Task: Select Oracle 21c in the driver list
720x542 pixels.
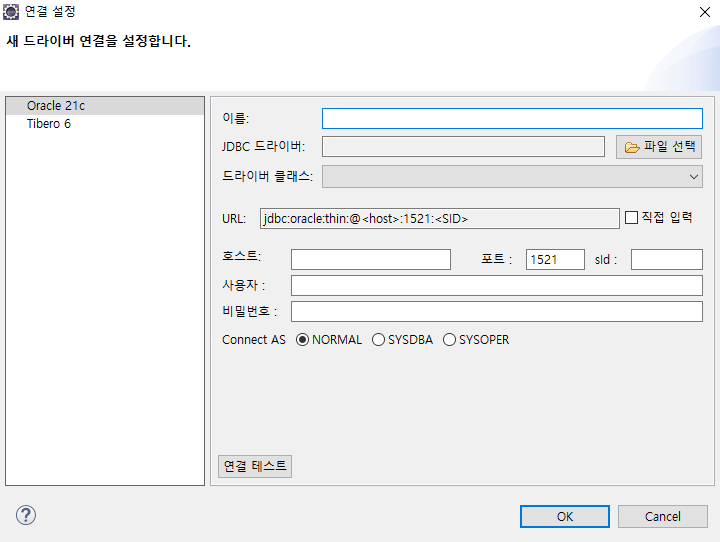Action: pyautogui.click(x=105, y=106)
